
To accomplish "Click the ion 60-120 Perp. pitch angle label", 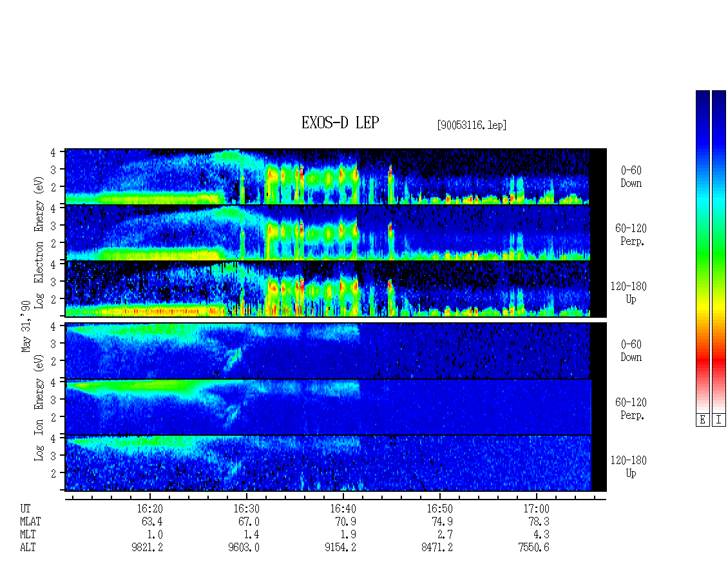I will (631, 409).
